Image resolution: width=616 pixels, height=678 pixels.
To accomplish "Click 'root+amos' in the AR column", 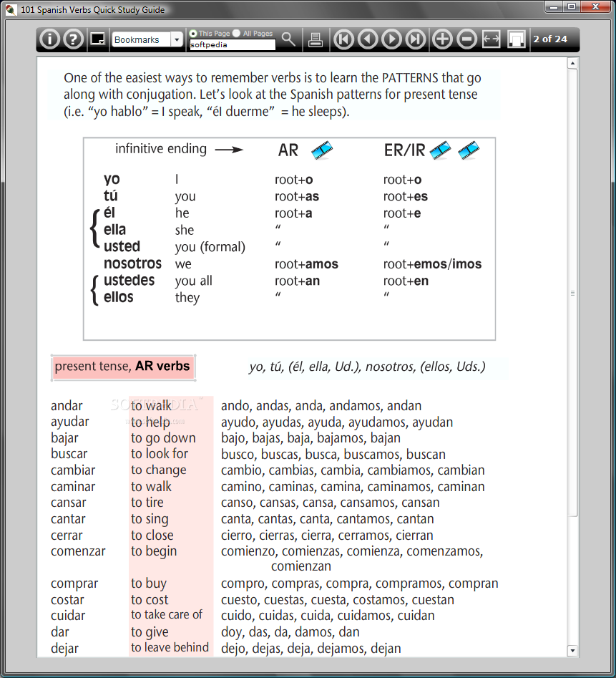I will click(x=307, y=264).
